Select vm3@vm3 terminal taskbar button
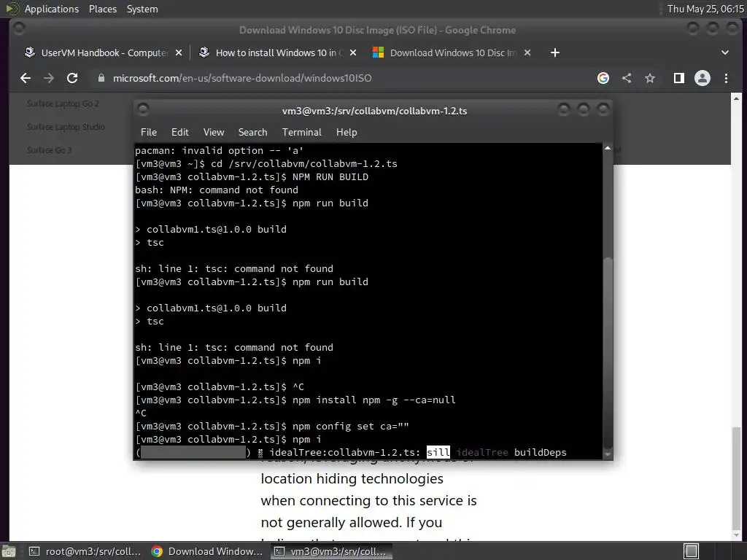 (x=332, y=551)
